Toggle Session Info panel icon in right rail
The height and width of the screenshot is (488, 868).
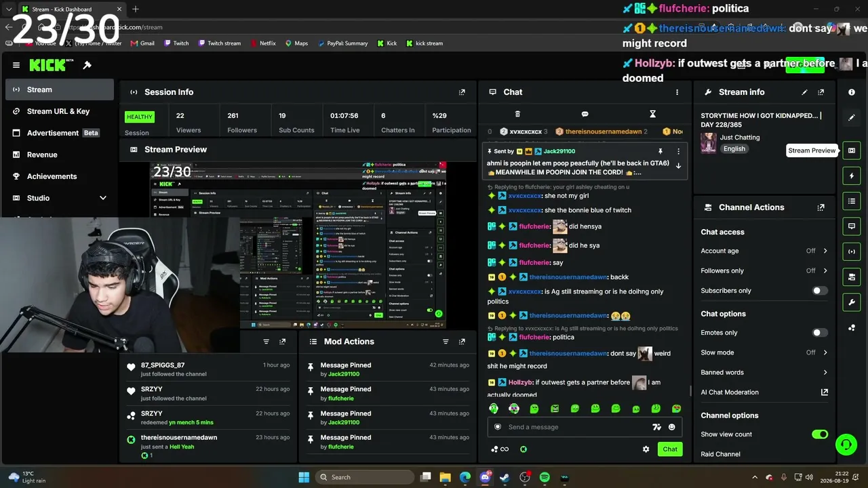852,251
